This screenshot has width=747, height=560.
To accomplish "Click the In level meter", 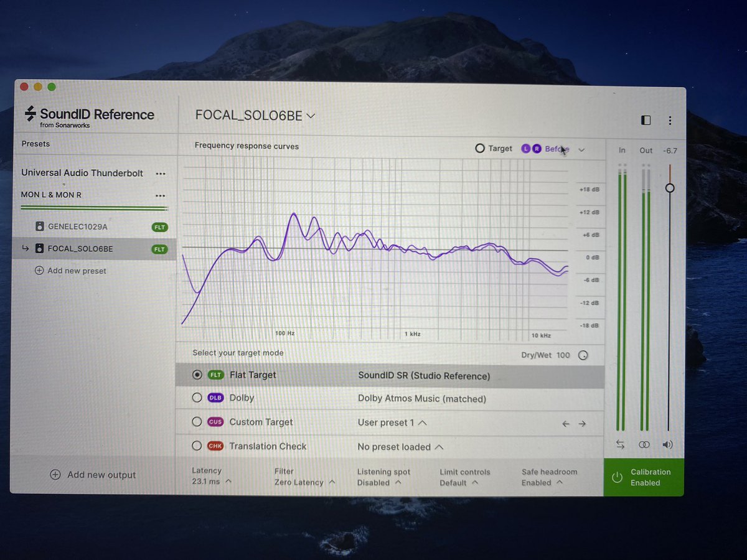I will pyautogui.click(x=621, y=297).
